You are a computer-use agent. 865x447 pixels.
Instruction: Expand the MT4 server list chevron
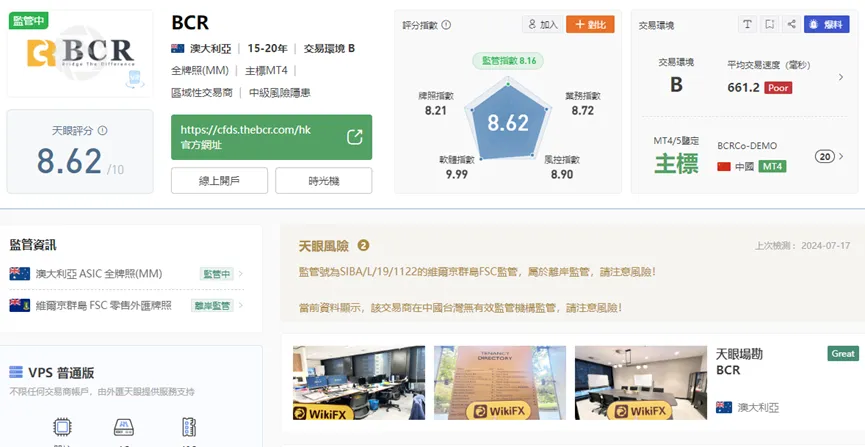841,157
